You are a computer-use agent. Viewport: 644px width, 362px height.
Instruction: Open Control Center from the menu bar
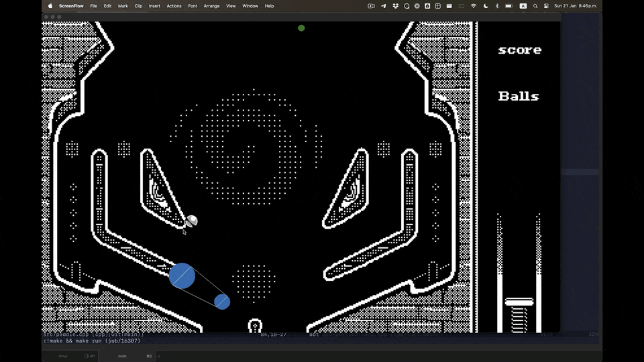[546, 6]
